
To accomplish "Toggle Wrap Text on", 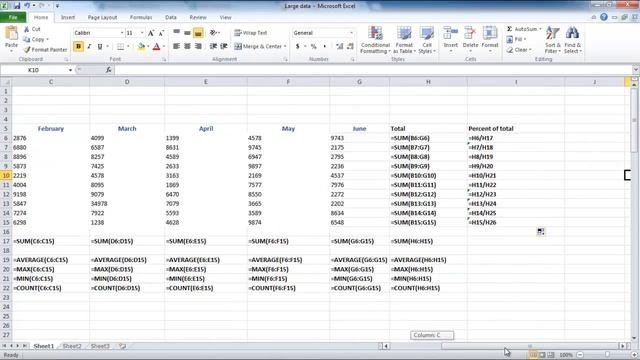I will (x=251, y=33).
